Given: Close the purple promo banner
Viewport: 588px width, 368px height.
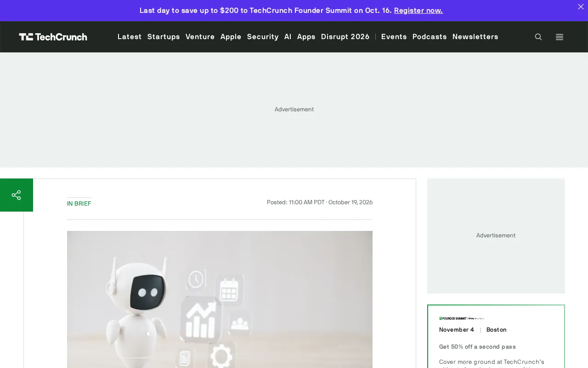Looking at the screenshot, I should coord(581,6).
